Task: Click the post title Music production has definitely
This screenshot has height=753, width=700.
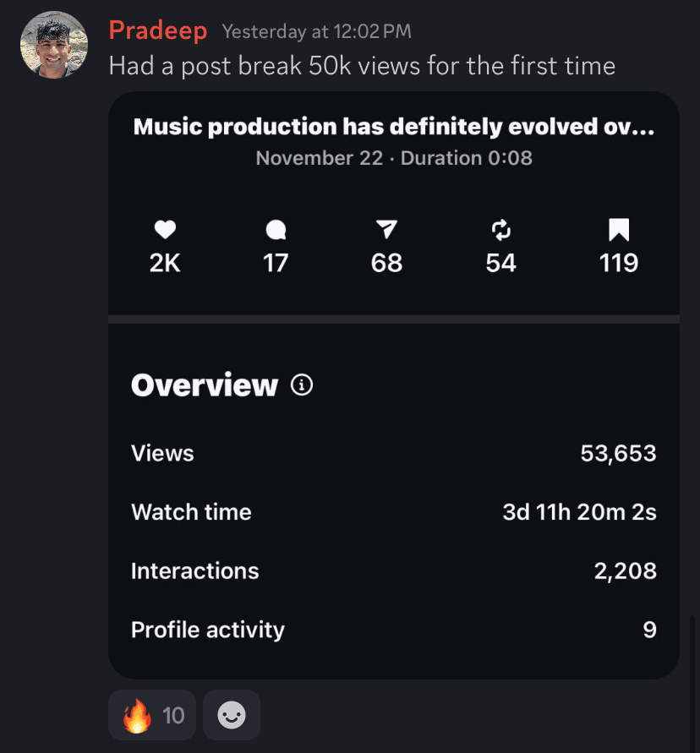Action: coord(393,128)
